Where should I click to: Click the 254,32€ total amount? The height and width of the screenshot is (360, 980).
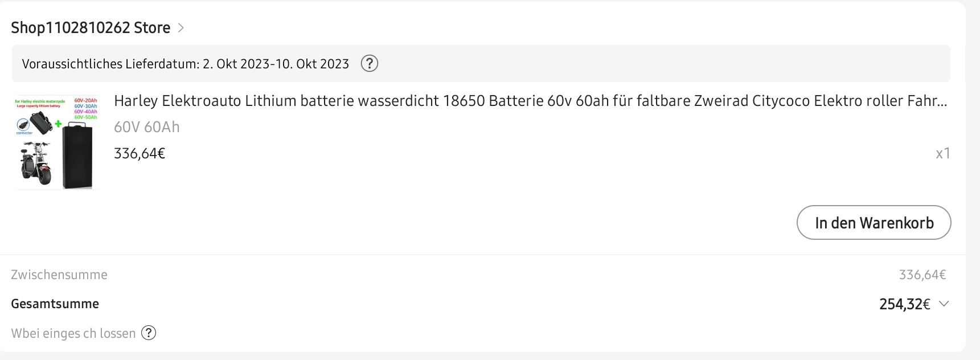click(x=904, y=304)
